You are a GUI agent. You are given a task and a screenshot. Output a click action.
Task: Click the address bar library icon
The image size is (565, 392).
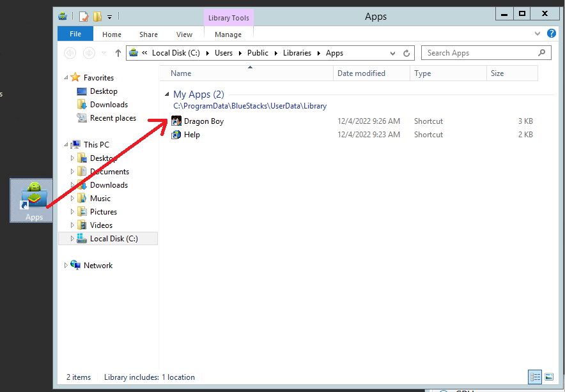coord(134,53)
